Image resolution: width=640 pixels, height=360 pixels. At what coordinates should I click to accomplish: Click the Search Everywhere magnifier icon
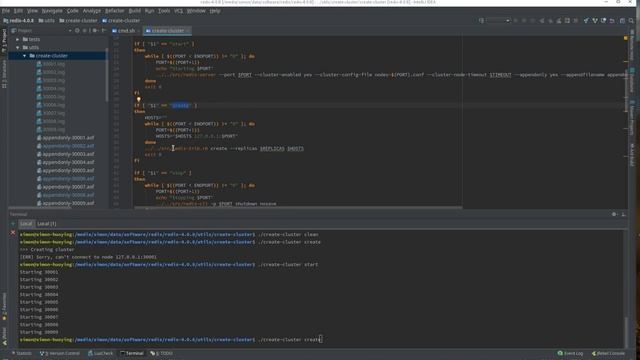pyautogui.click(x=631, y=20)
